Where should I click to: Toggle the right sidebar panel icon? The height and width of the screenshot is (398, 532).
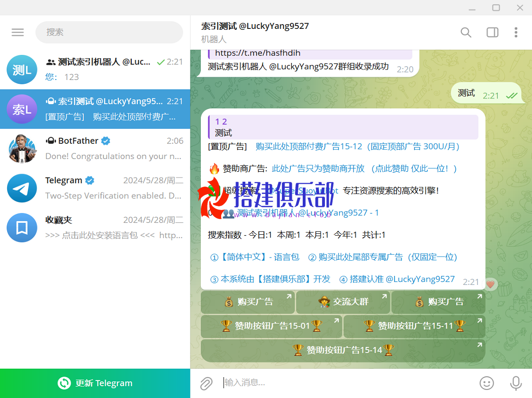(492, 32)
